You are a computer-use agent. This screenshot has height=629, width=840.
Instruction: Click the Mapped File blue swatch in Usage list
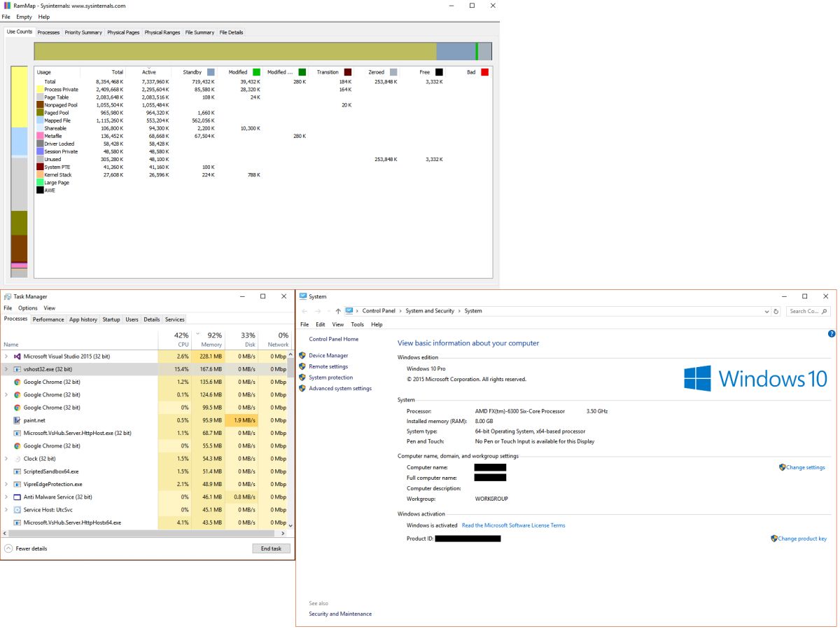(x=40, y=120)
